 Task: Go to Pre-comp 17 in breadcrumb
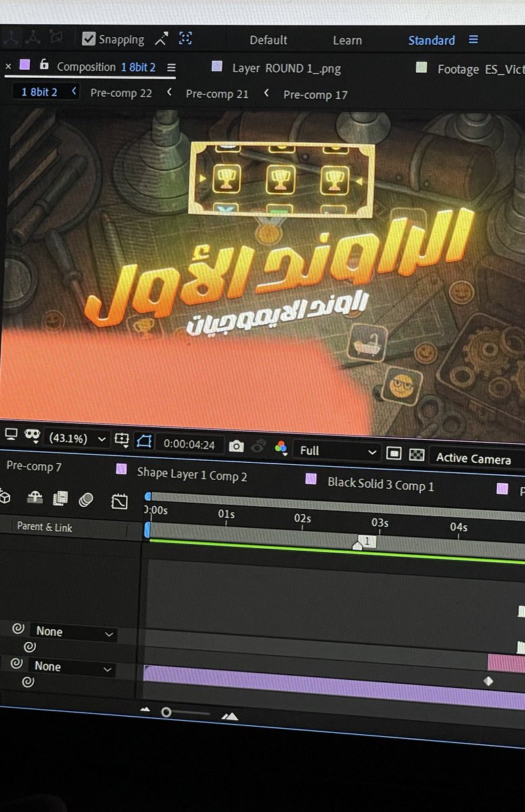315,95
